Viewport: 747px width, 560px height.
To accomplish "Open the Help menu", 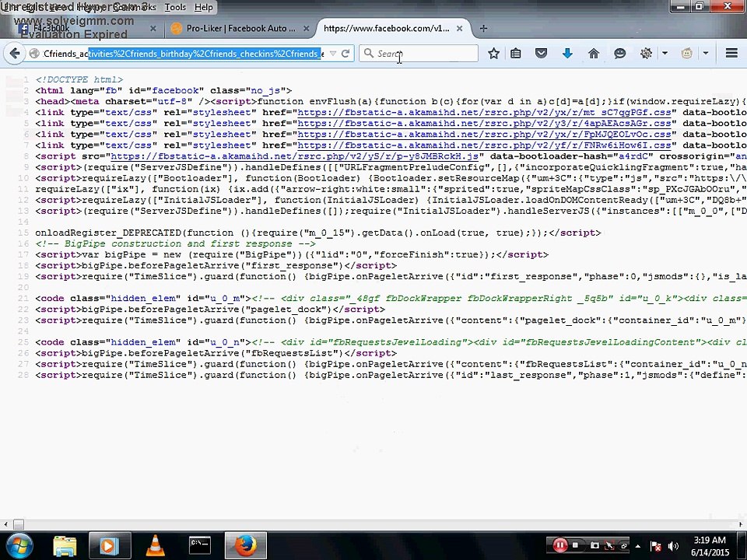I will point(203,7).
